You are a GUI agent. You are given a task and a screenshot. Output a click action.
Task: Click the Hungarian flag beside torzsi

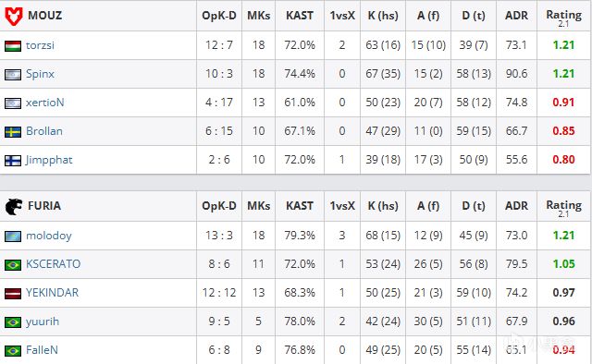[x=13, y=46]
